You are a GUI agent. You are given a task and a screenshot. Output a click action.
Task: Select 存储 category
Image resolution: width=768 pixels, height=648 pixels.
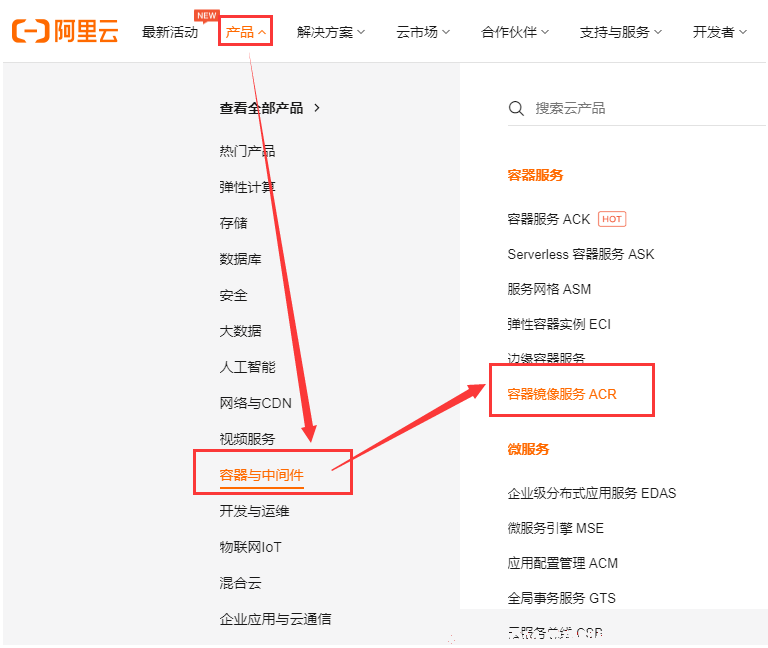coord(233,223)
